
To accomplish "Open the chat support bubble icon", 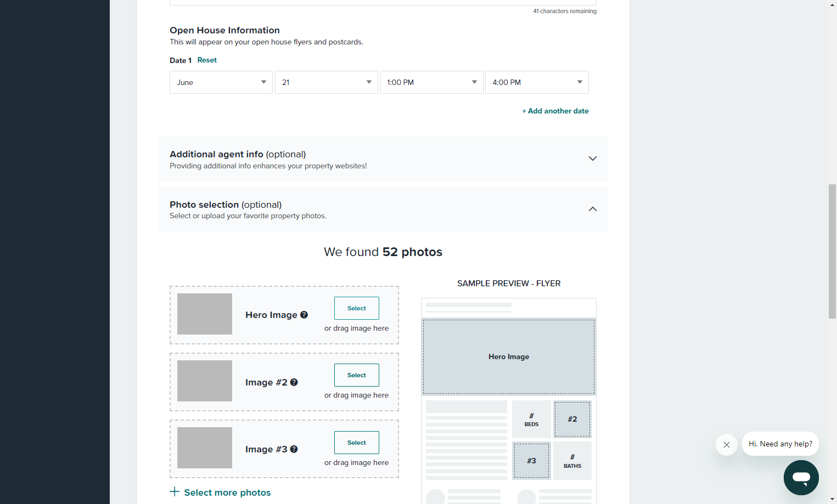I will pos(801,478).
